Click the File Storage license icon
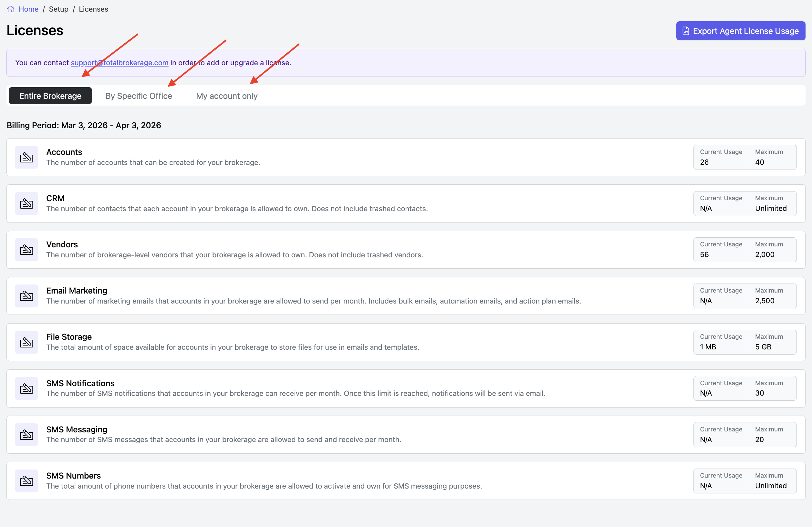The height and width of the screenshot is (527, 812). [26, 342]
